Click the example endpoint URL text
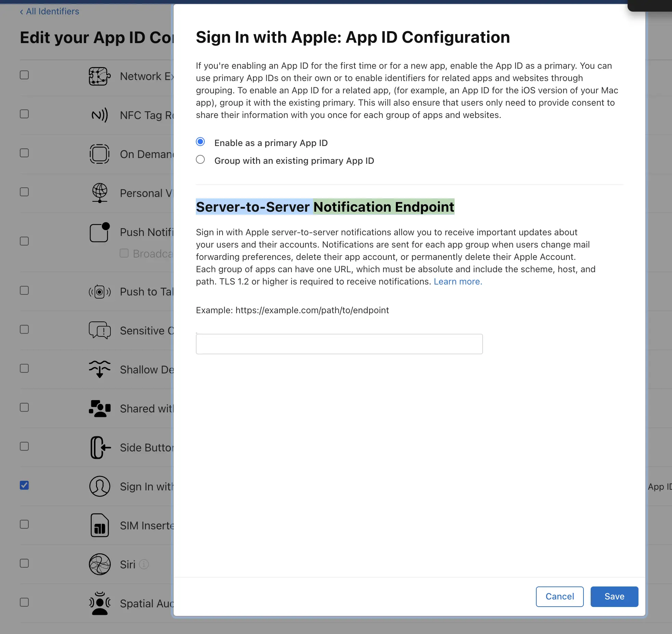This screenshot has height=634, width=672. [312, 310]
